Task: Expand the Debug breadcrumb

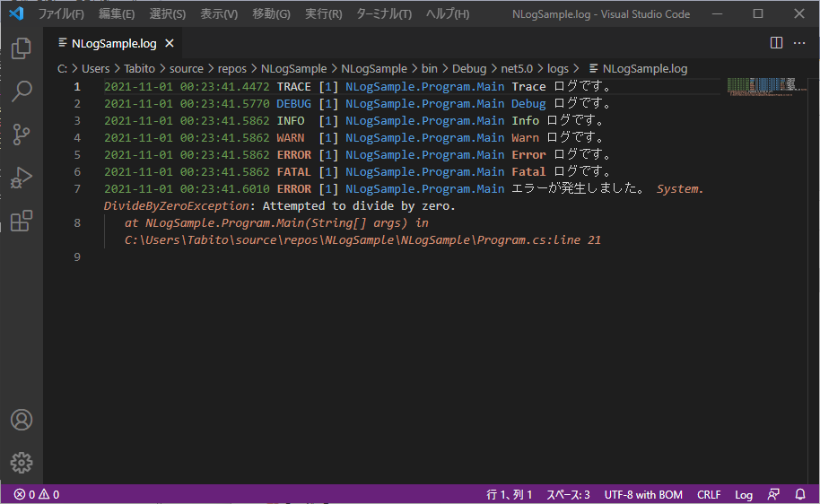Action: click(x=469, y=68)
